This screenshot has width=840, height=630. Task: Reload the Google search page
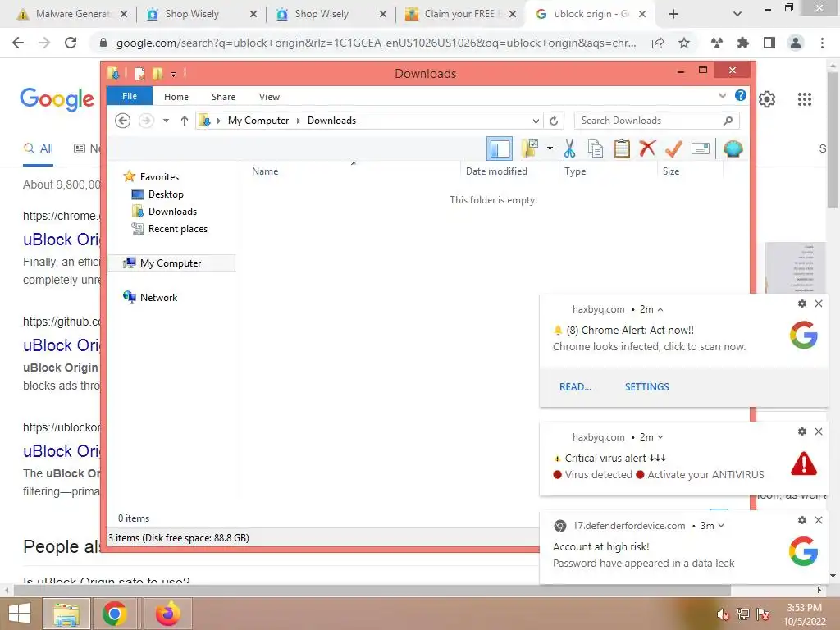pyautogui.click(x=71, y=43)
